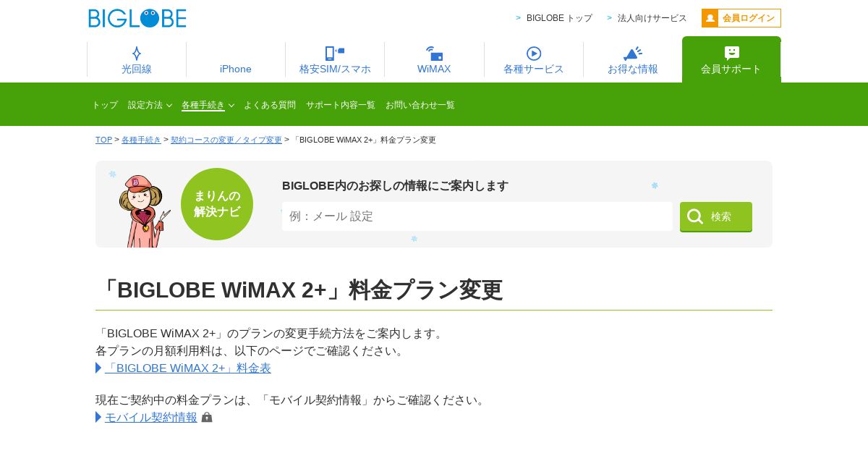Open お問い合わせ一覧 menu item
The height and width of the screenshot is (456, 868).
[420, 105]
